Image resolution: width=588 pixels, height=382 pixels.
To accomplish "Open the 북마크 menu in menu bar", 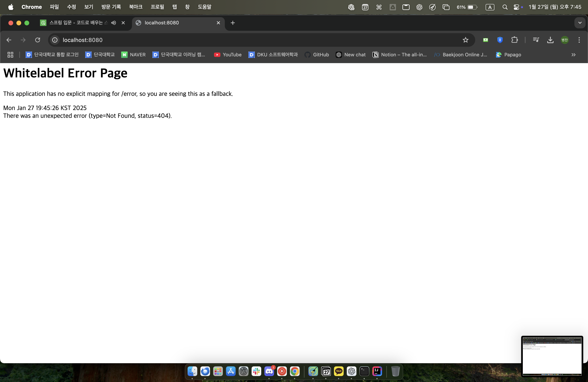I will click(x=136, y=7).
